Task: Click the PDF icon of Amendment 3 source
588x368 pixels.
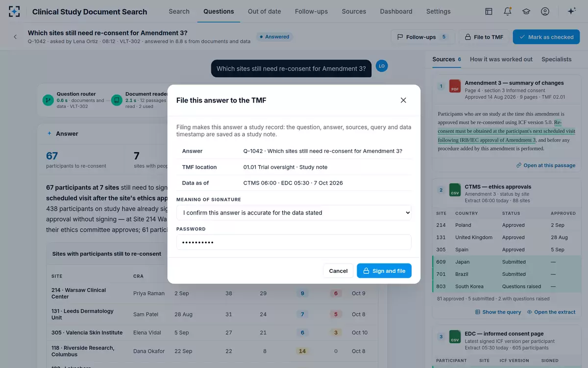Action: (x=455, y=86)
